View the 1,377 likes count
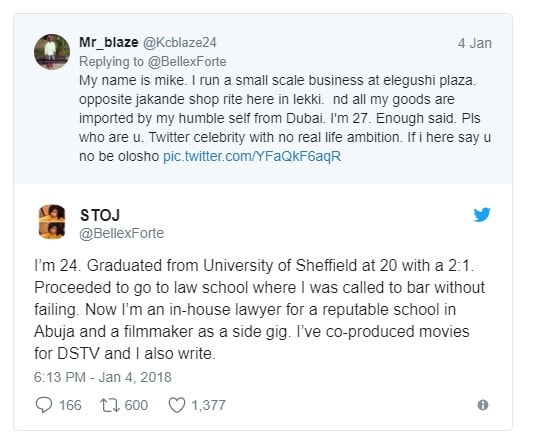The image size is (553, 440). [208, 405]
